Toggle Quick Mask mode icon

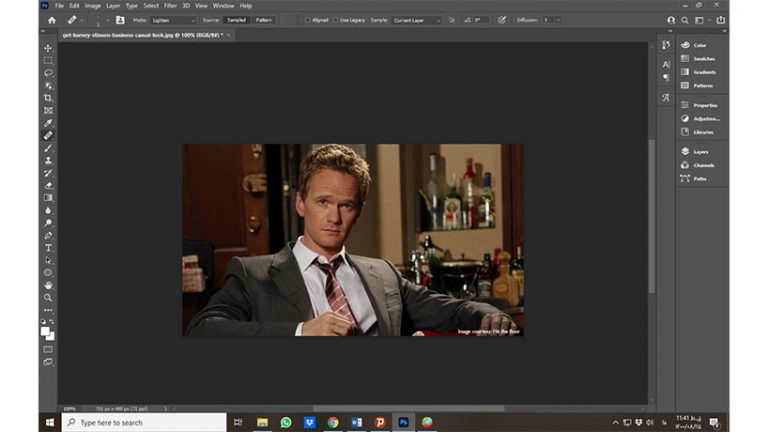point(48,349)
